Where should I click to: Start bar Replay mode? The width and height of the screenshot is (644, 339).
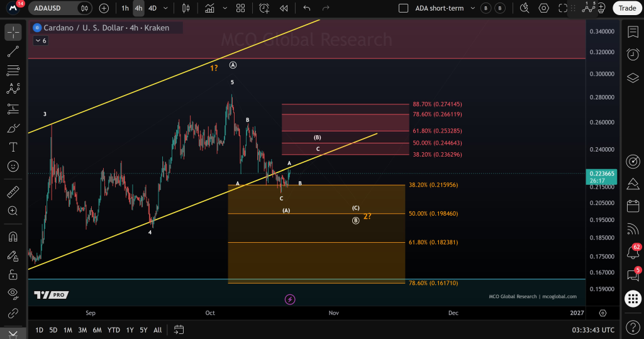[x=284, y=8]
